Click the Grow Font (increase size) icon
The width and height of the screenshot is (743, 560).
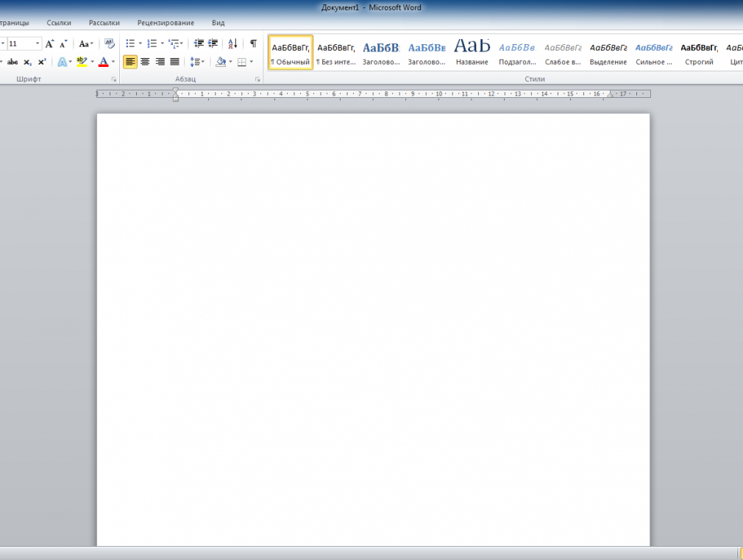click(49, 43)
